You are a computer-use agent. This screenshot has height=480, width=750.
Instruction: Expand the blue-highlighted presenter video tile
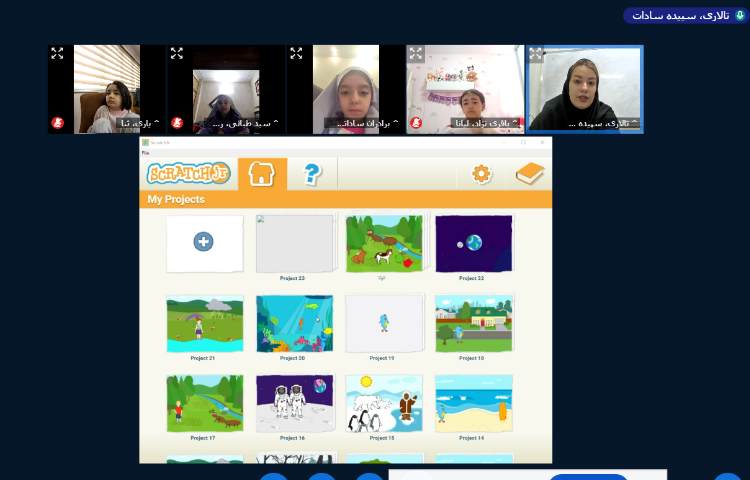point(536,54)
